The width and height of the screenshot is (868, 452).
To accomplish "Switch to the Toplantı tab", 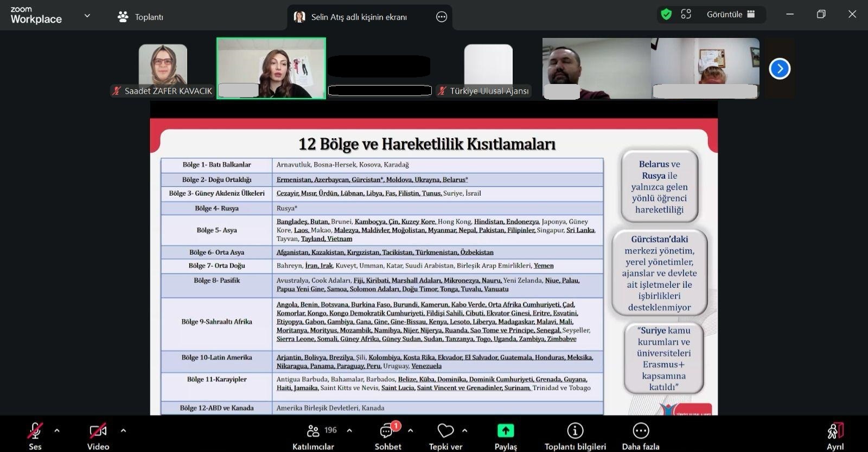I will click(141, 17).
